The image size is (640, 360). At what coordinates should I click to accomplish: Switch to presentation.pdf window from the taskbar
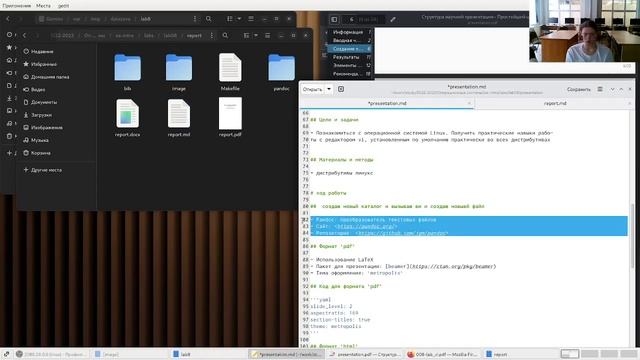(365, 354)
